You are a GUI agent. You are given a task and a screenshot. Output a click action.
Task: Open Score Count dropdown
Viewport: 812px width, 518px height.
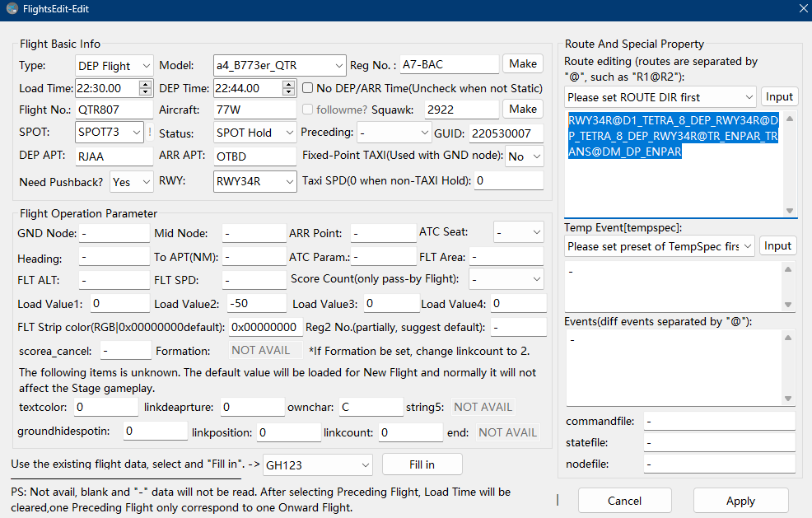506,279
